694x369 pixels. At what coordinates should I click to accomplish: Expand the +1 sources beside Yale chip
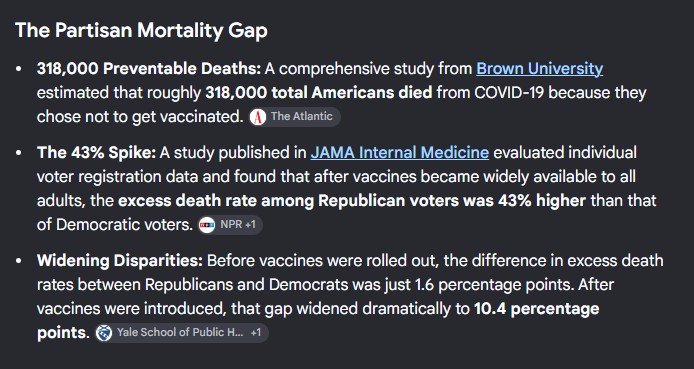256,333
